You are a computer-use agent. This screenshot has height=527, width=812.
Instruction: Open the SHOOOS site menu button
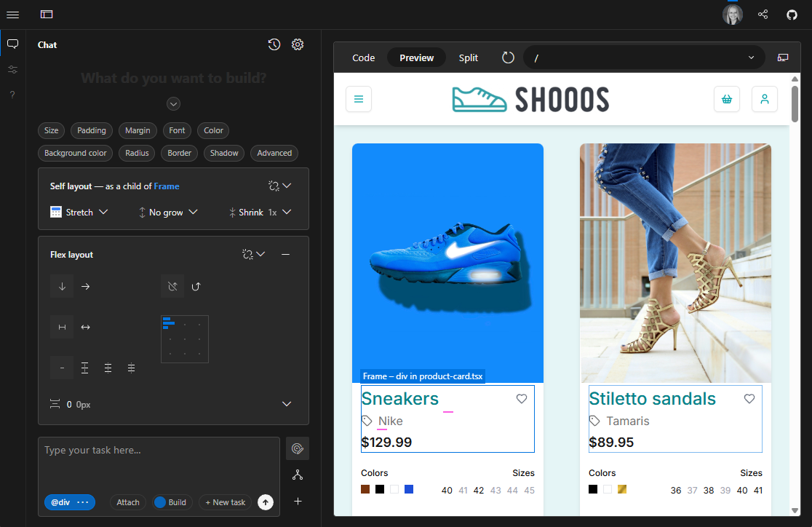coord(359,99)
